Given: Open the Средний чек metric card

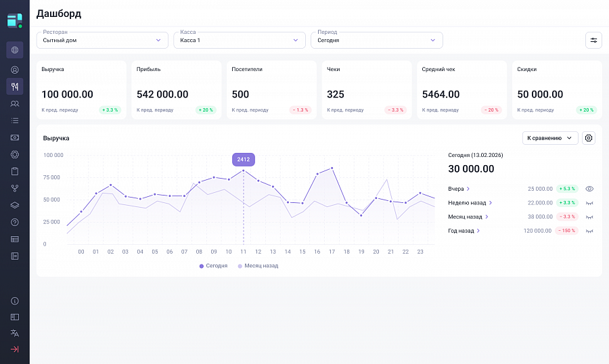Looking at the screenshot, I should pyautogui.click(x=461, y=90).
